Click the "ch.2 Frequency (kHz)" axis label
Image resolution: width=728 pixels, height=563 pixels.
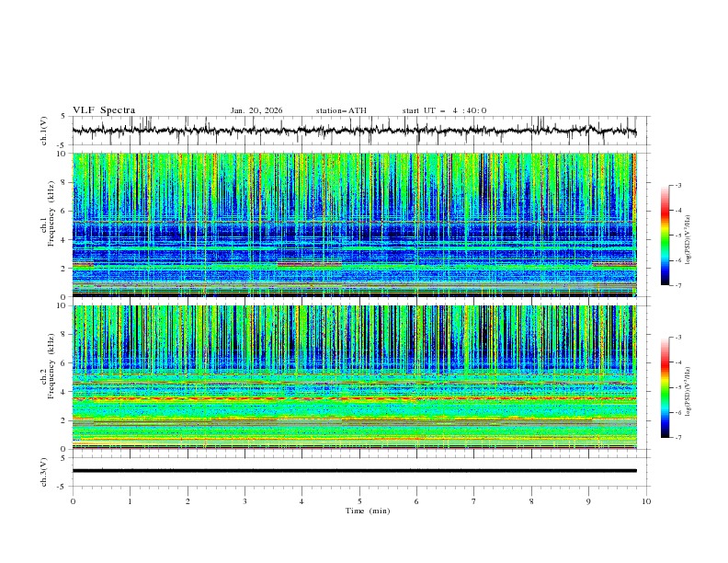[48, 365]
